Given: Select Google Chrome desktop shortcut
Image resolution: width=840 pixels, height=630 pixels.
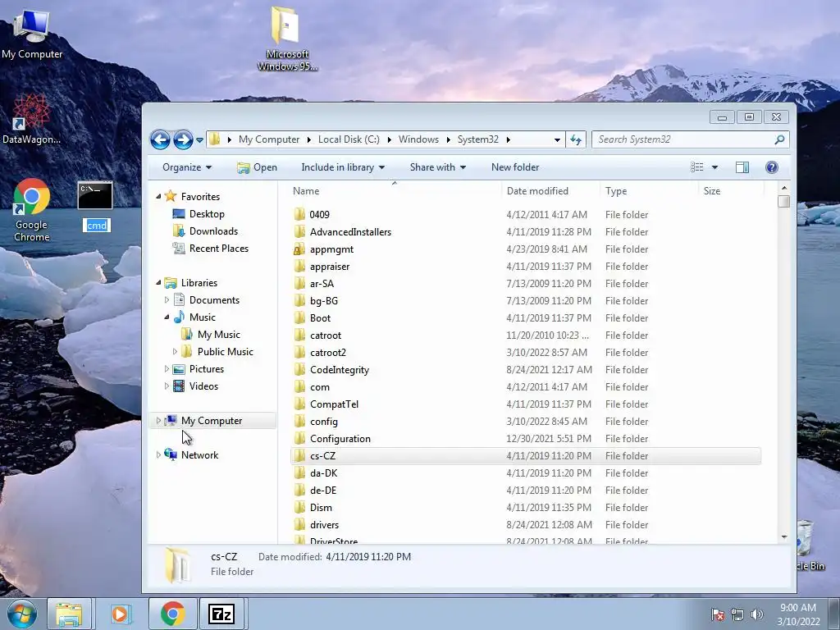Looking at the screenshot, I should coord(32,210).
